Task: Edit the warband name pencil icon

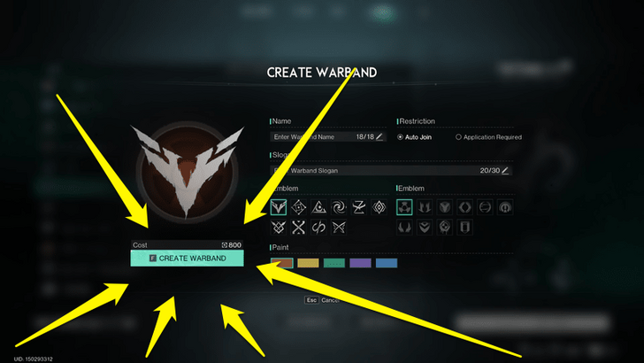Action: [x=379, y=137]
